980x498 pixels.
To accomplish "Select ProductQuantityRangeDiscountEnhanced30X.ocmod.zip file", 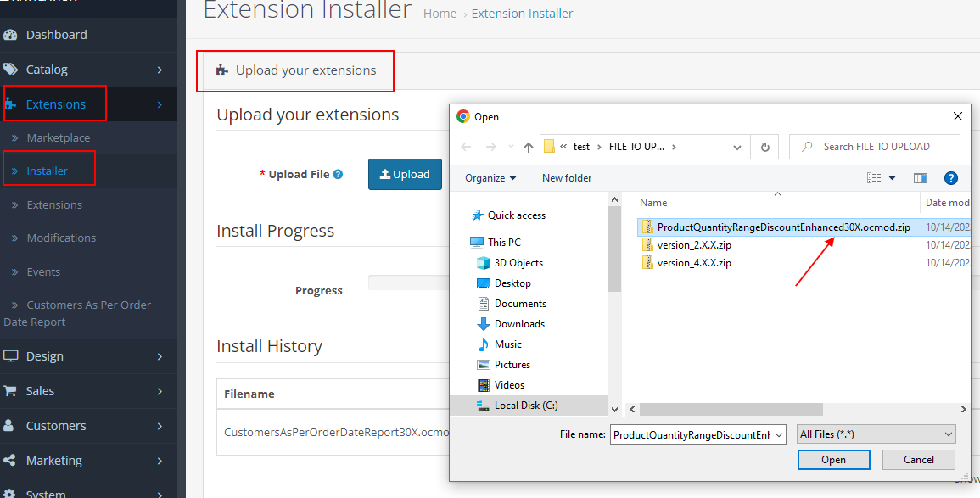I will coord(782,227).
